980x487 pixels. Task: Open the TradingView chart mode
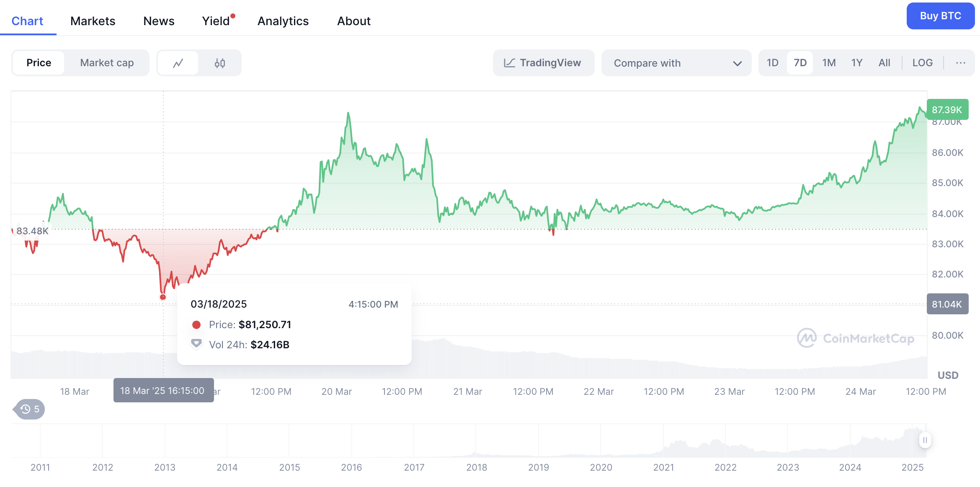(543, 63)
